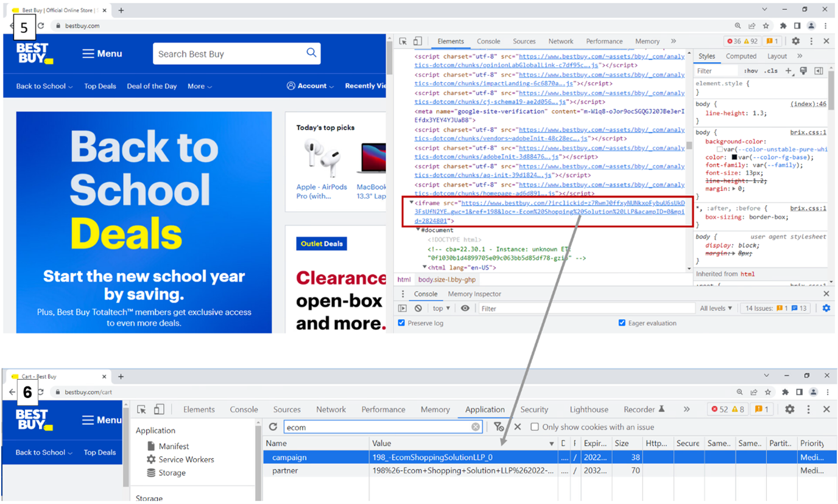
Task: Refresh the cookies table with reload icon
Action: 273,427
